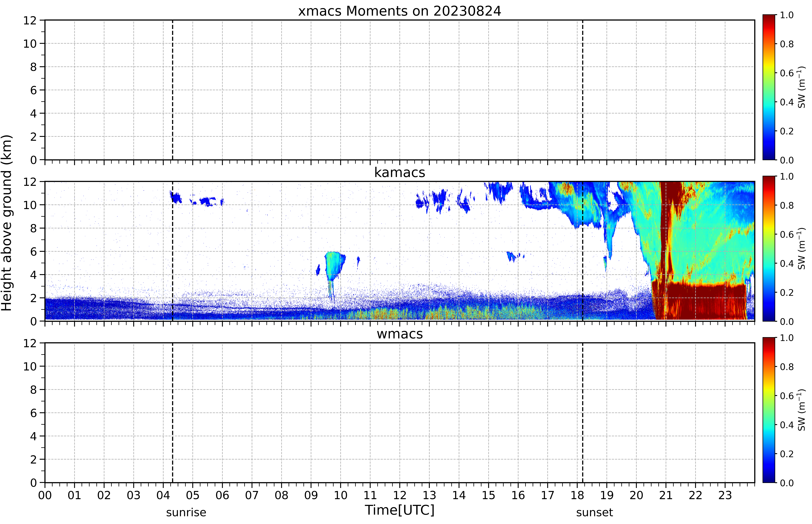The image size is (812, 524).
Task: Click the '8' height tick of wmacs panel
Action: (33, 390)
